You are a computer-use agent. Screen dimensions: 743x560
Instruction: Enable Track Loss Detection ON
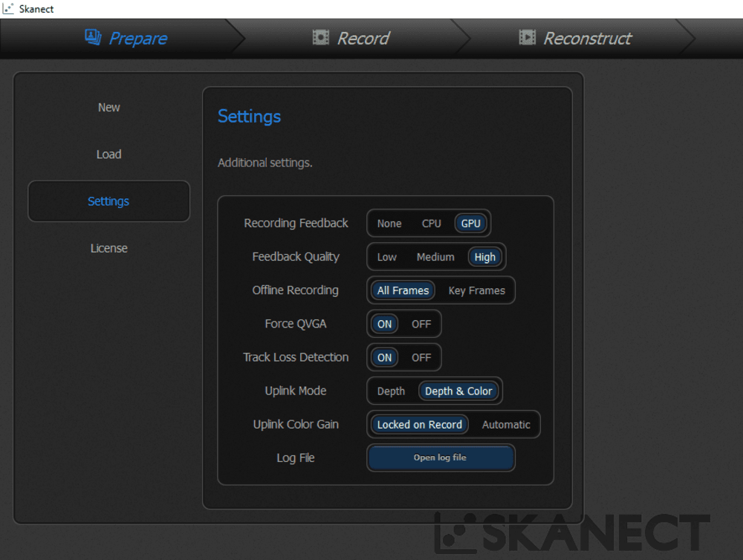tap(384, 358)
